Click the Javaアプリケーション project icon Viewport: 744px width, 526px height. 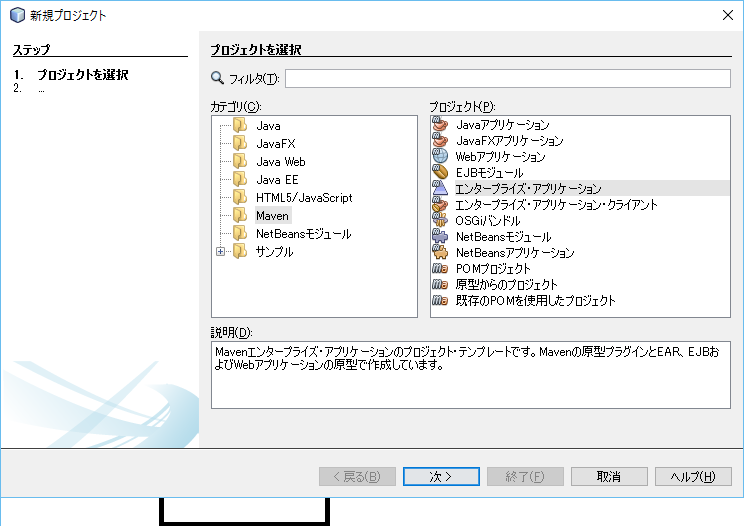click(440, 124)
